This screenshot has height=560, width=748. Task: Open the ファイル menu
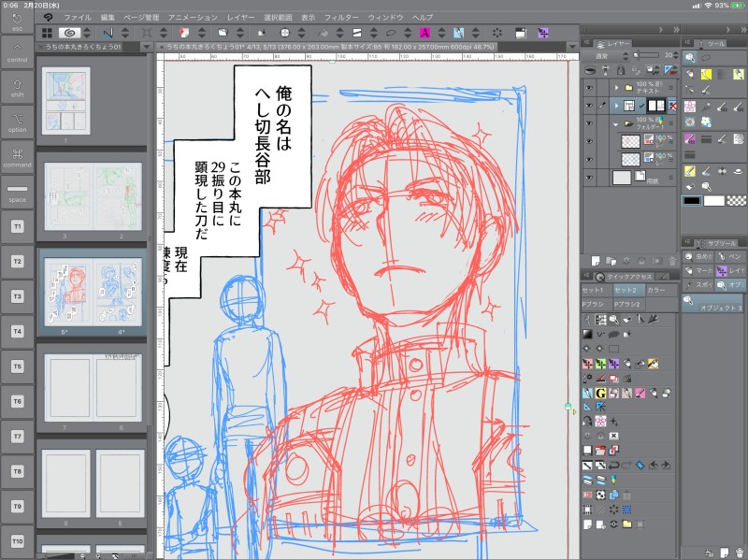(78, 18)
